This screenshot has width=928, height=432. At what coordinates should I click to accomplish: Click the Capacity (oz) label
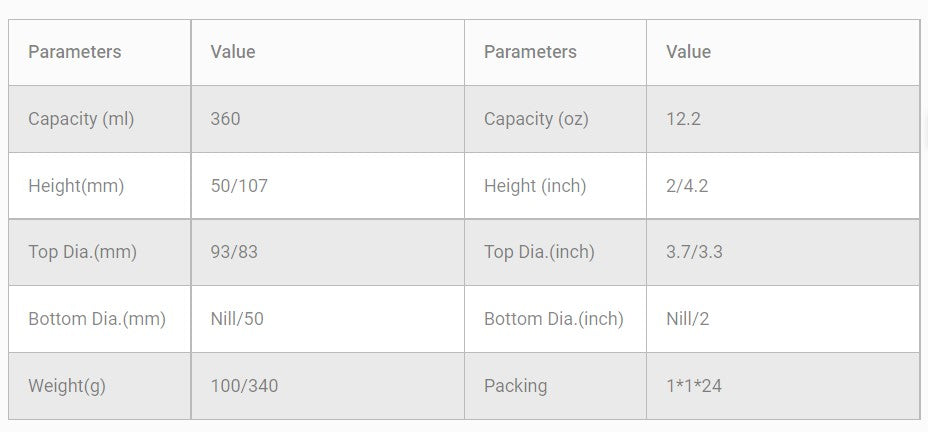click(x=536, y=119)
